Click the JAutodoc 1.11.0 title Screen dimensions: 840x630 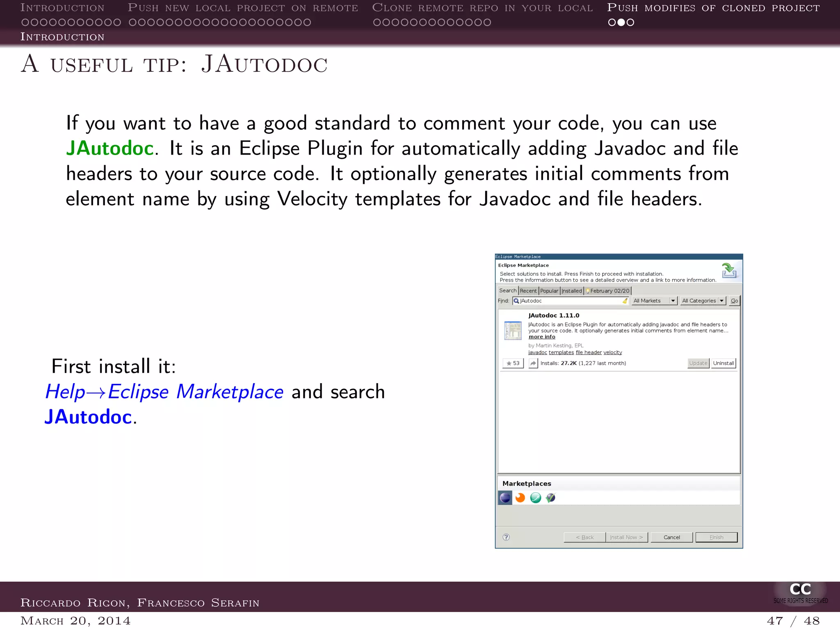[554, 315]
